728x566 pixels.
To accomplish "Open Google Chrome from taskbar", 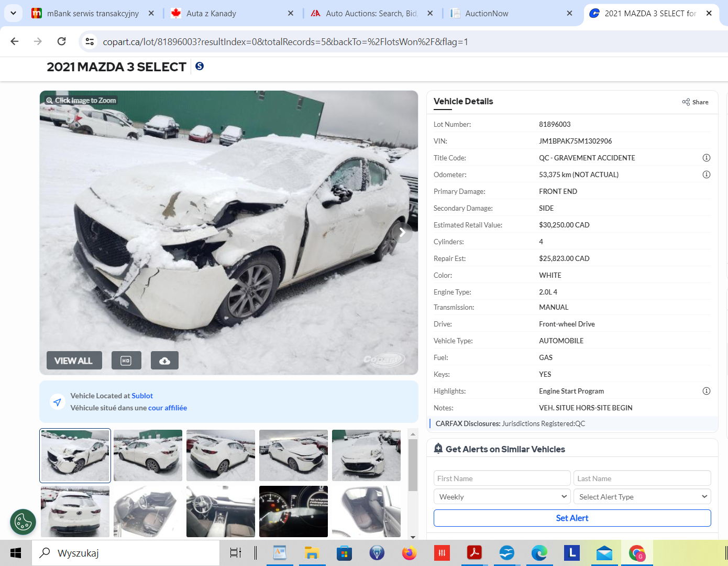I will 637,553.
